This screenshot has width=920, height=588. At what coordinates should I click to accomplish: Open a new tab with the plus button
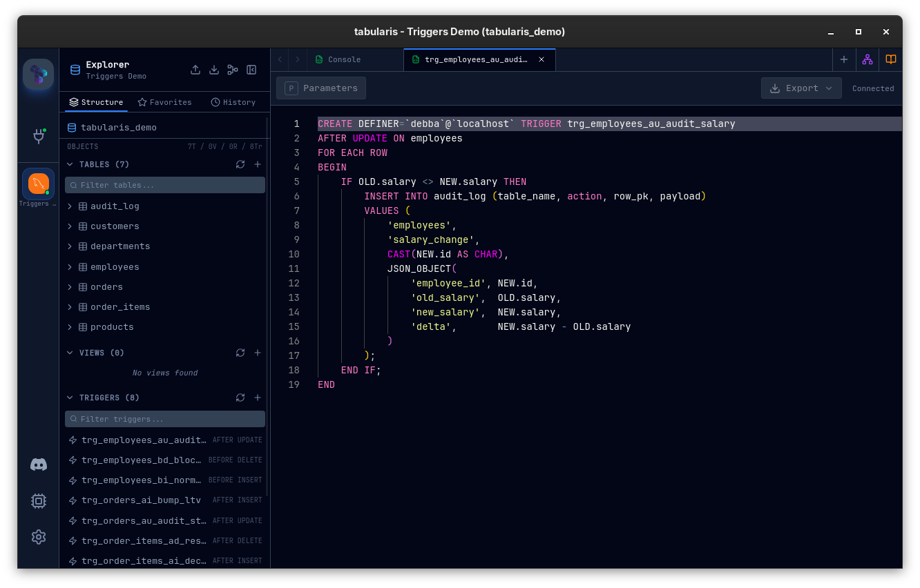(x=844, y=59)
